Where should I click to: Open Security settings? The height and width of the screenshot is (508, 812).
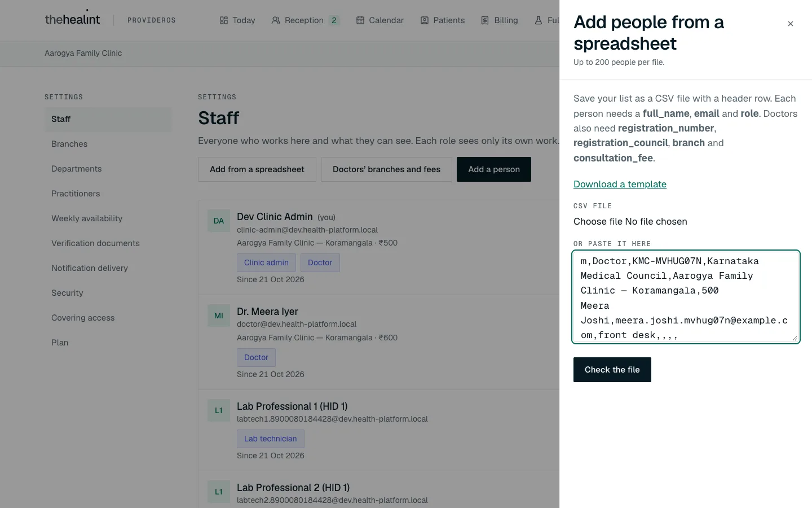(x=108, y=293)
